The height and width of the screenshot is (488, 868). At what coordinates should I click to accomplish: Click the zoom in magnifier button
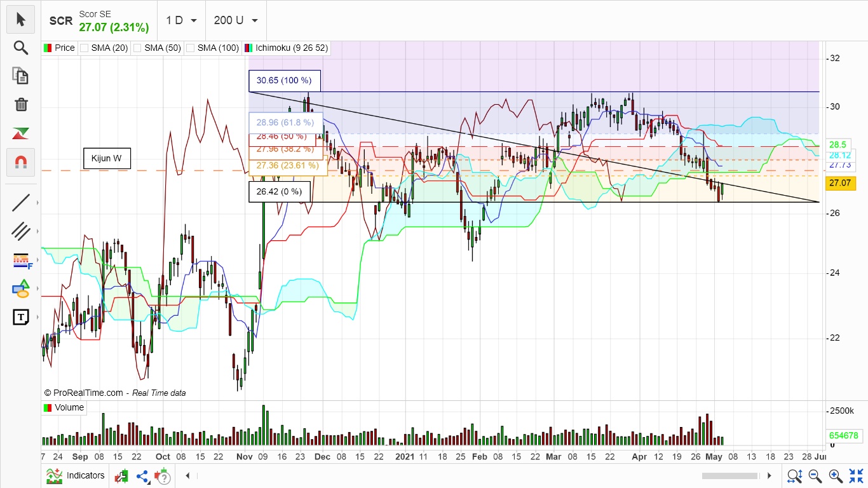tap(836, 475)
